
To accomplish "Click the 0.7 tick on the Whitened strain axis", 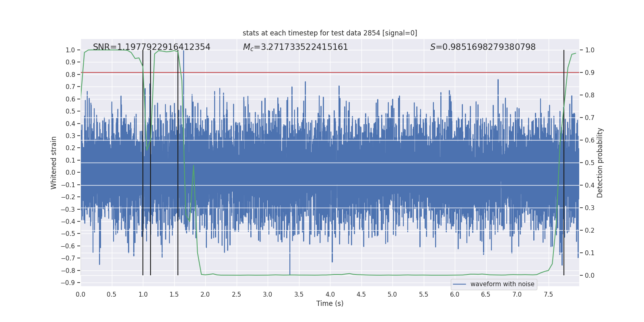I will click(70, 87).
